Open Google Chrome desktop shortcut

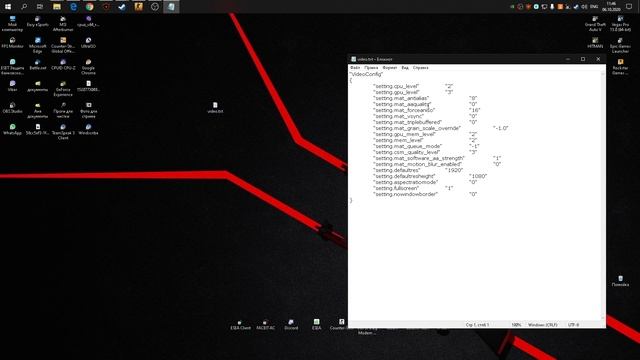point(88,67)
